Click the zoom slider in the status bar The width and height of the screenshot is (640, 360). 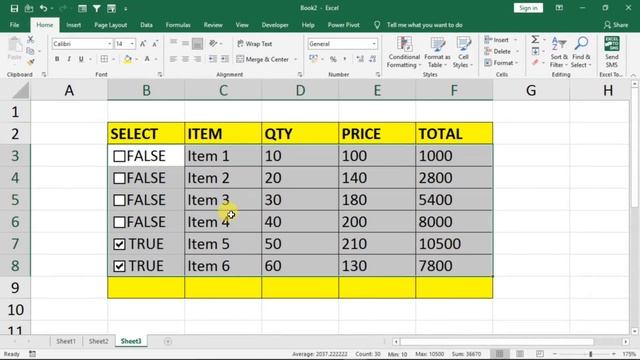coord(590,354)
